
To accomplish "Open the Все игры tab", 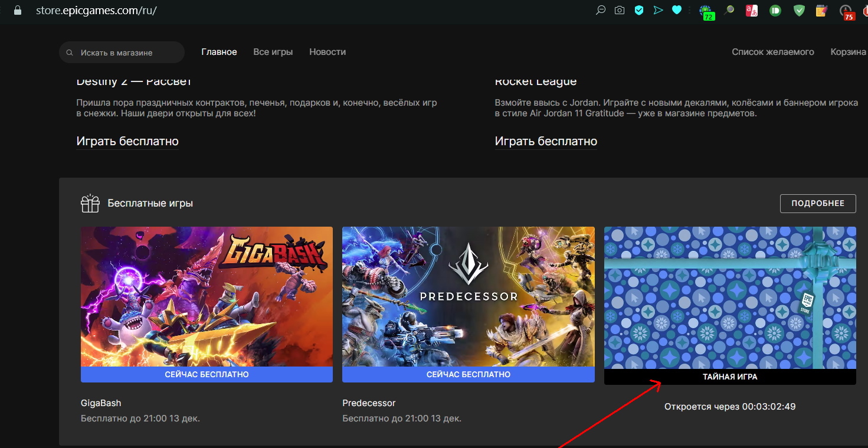I will 273,52.
